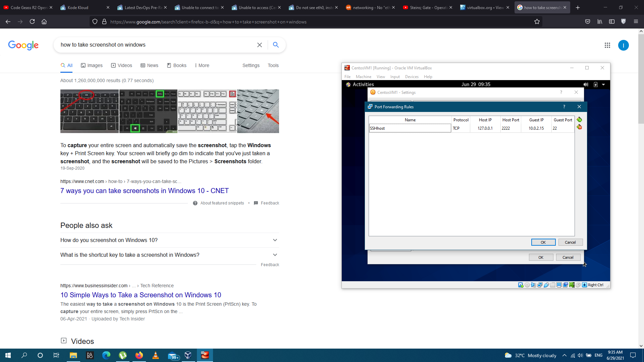Viewport: 644px width, 362px height.
Task: Click Google search magnifier button
Action: tap(276, 45)
